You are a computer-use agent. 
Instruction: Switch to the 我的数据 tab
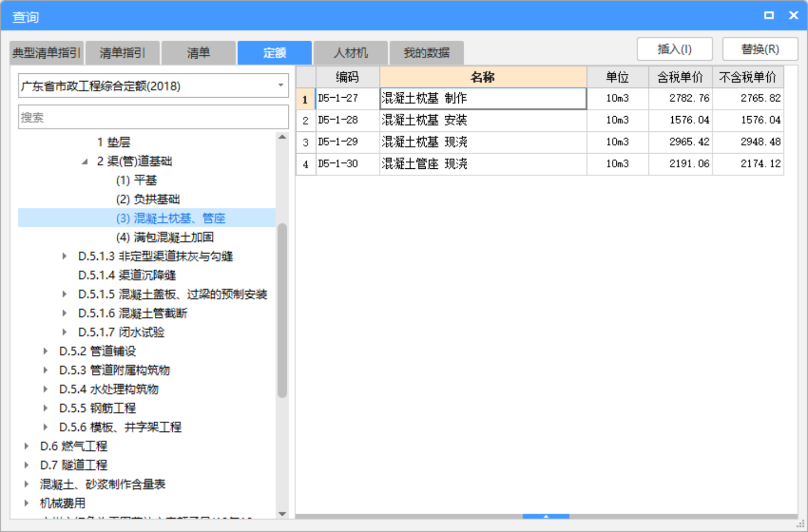427,53
